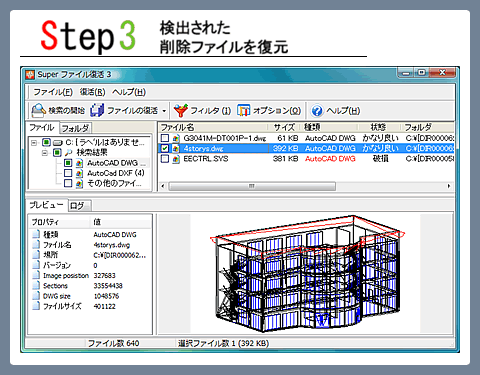The height and width of the screenshot is (375, 480).
Task: Click the AutoCad DXF (4) item icon
Action: (x=79, y=173)
